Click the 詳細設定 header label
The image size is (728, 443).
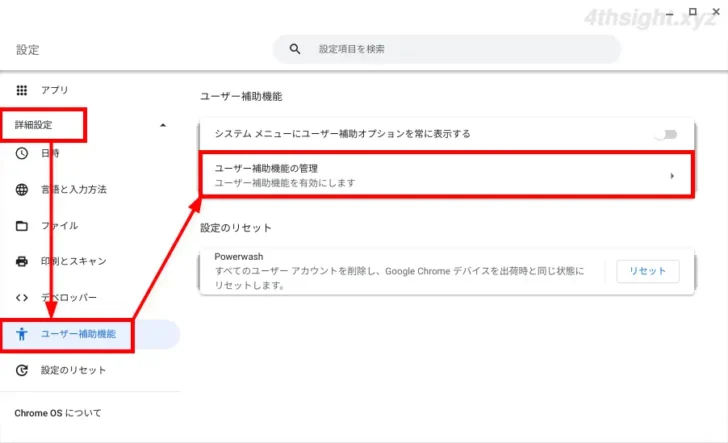click(33, 125)
